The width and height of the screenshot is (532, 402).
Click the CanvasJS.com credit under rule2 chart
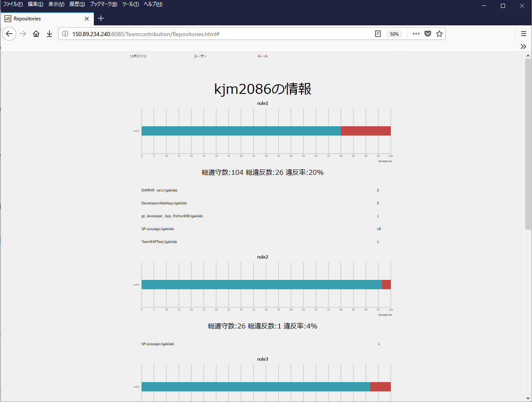pos(385,315)
